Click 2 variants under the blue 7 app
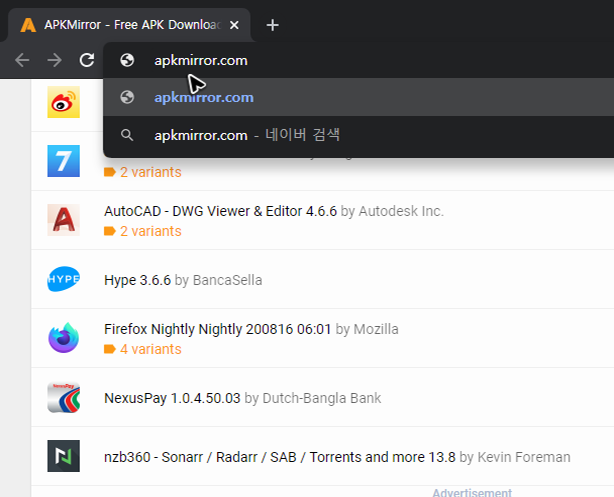The image size is (614, 497). point(151,172)
